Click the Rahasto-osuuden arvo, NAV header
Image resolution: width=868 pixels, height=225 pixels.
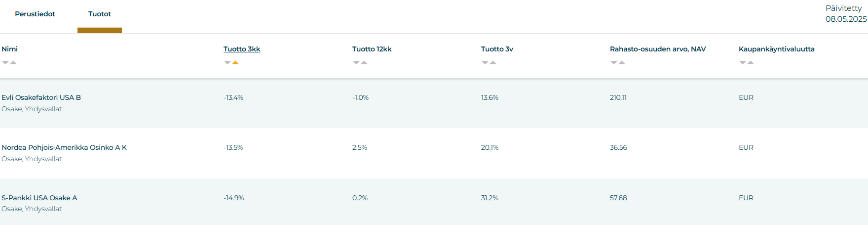658,49
